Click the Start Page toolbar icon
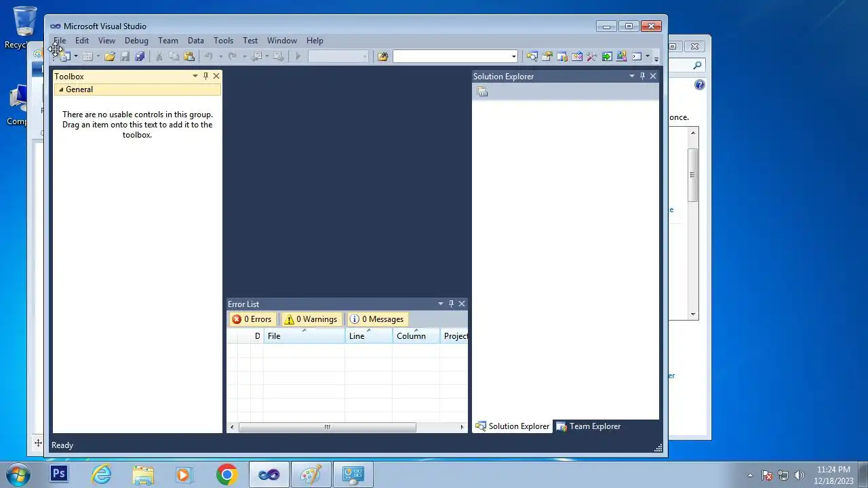 [577, 57]
